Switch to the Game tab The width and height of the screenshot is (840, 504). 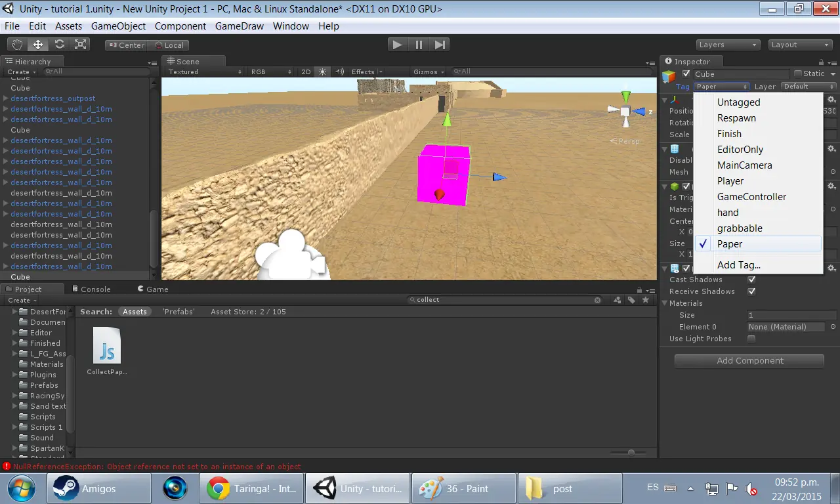tap(152, 289)
